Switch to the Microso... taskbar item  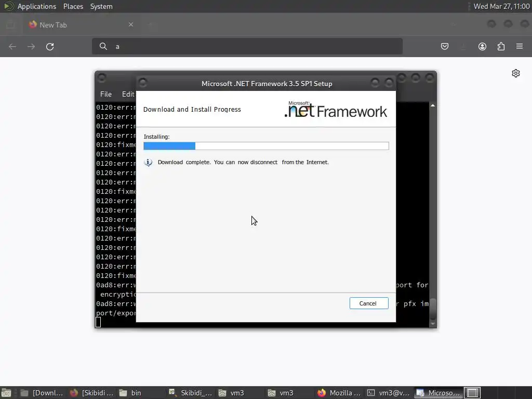[438, 393]
